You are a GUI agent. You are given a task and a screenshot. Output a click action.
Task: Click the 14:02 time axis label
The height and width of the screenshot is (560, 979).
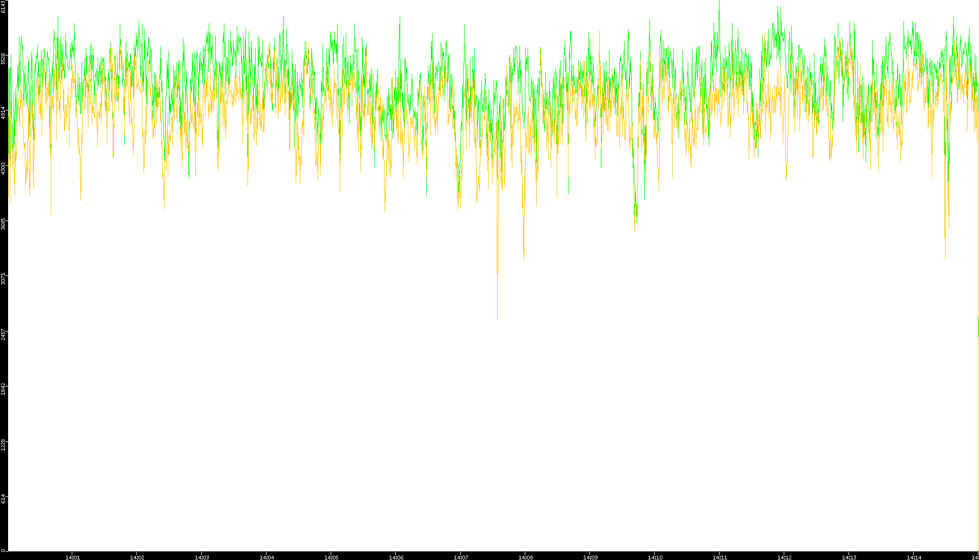137,557
